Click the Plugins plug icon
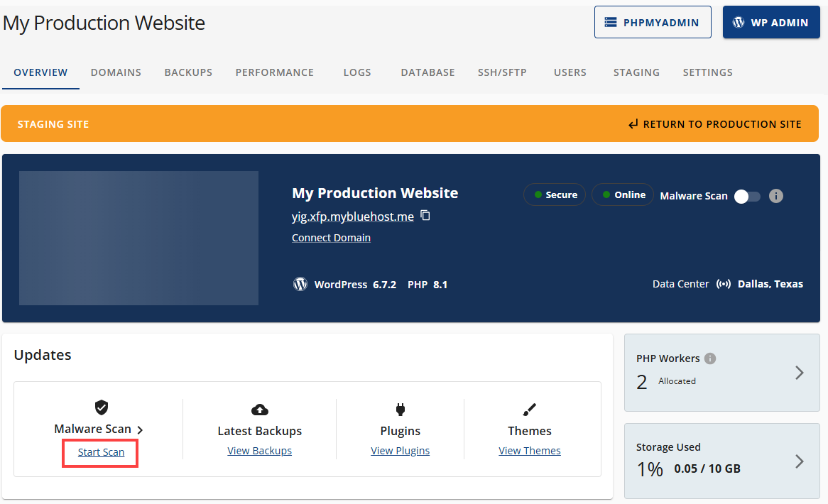Viewport: 828px width, 504px height. [400, 410]
